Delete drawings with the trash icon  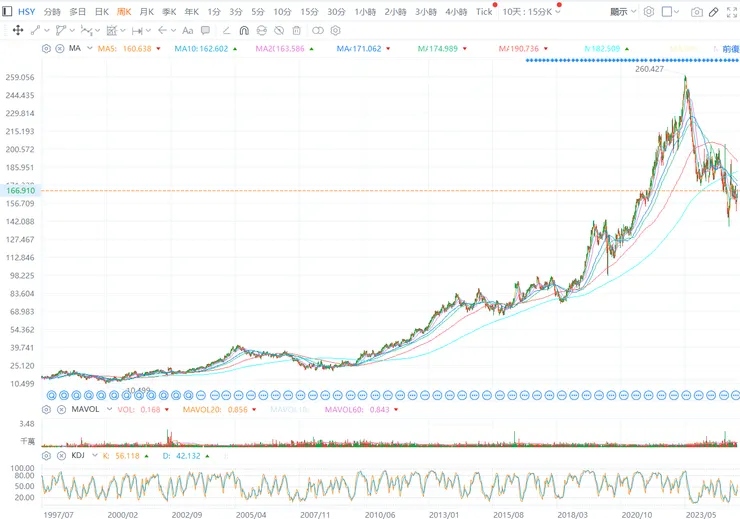coord(296,31)
